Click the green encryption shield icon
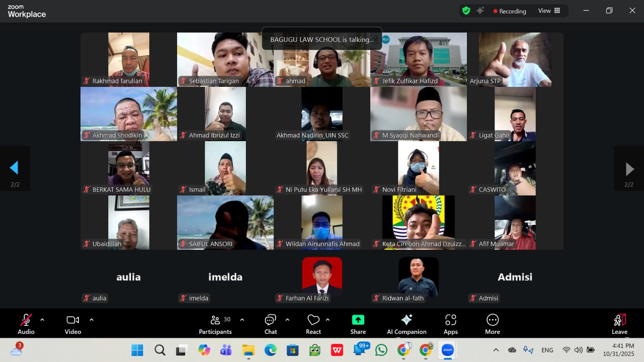Screen dimensions: 644x362 click(466, 11)
